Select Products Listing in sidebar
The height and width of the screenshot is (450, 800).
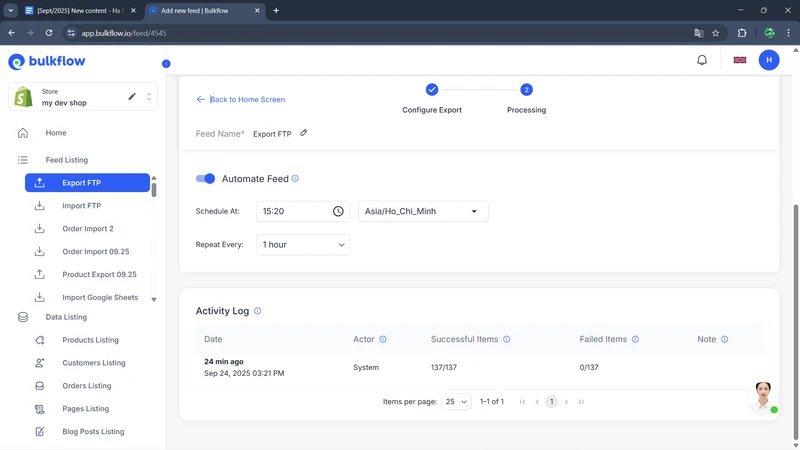tap(90, 340)
